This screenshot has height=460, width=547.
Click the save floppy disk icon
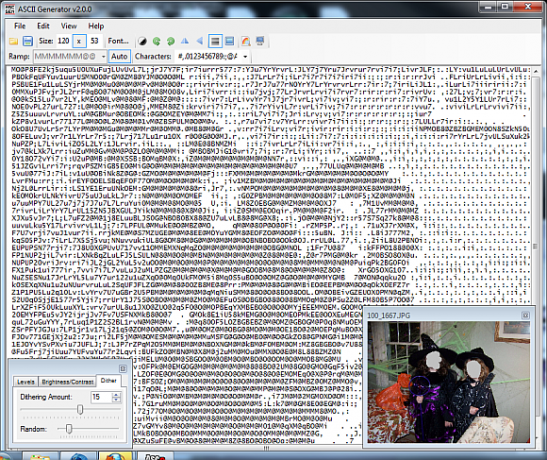pos(28,41)
